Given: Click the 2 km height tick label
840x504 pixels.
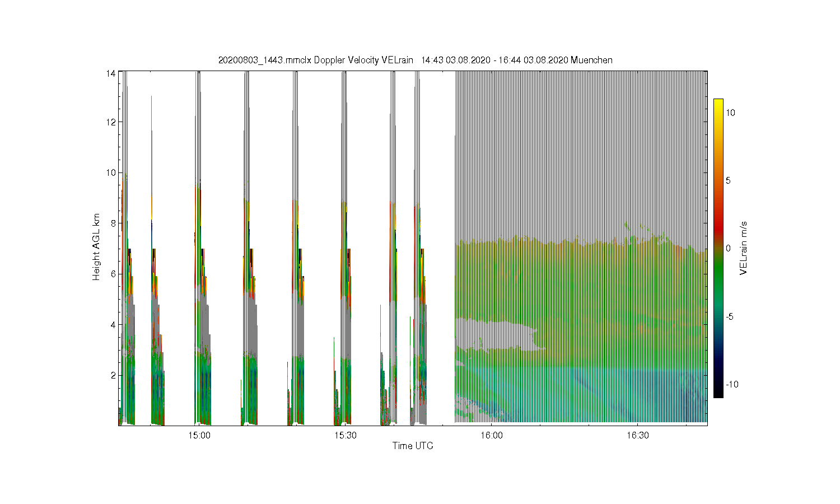Looking at the screenshot, I should coord(113,375).
